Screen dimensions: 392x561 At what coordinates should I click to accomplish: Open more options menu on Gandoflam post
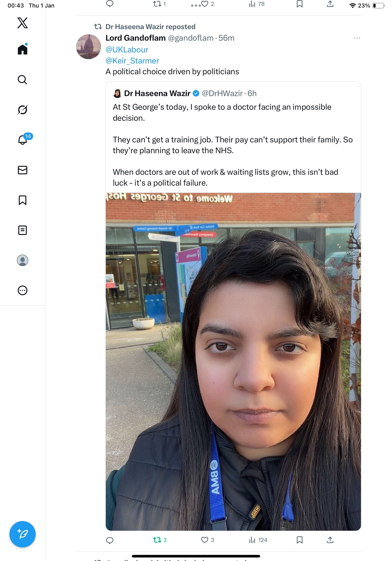point(357,38)
